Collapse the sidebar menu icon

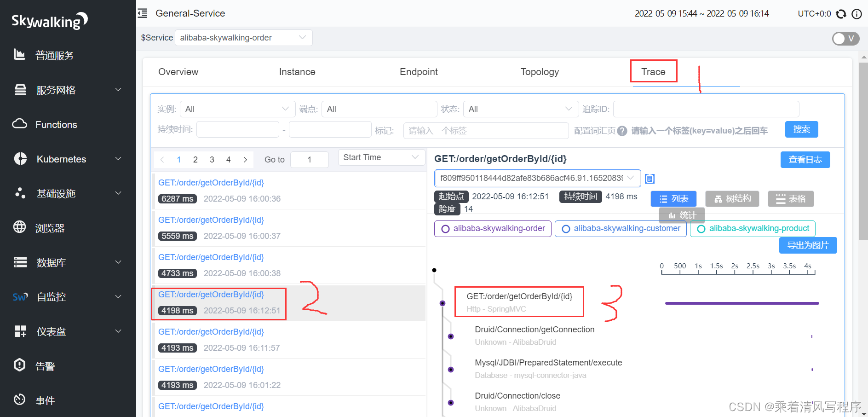pyautogui.click(x=143, y=13)
